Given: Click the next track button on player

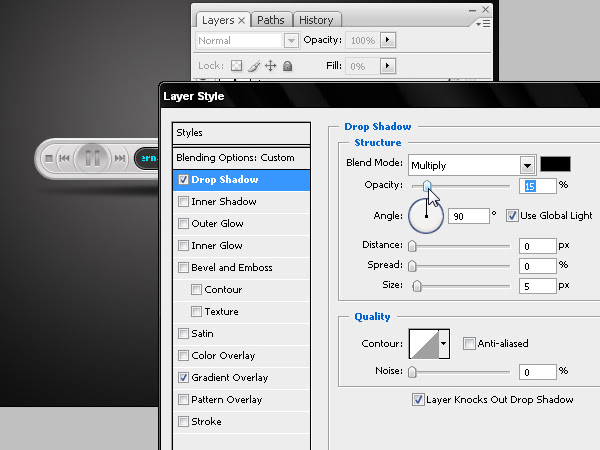Looking at the screenshot, I should point(120,158).
